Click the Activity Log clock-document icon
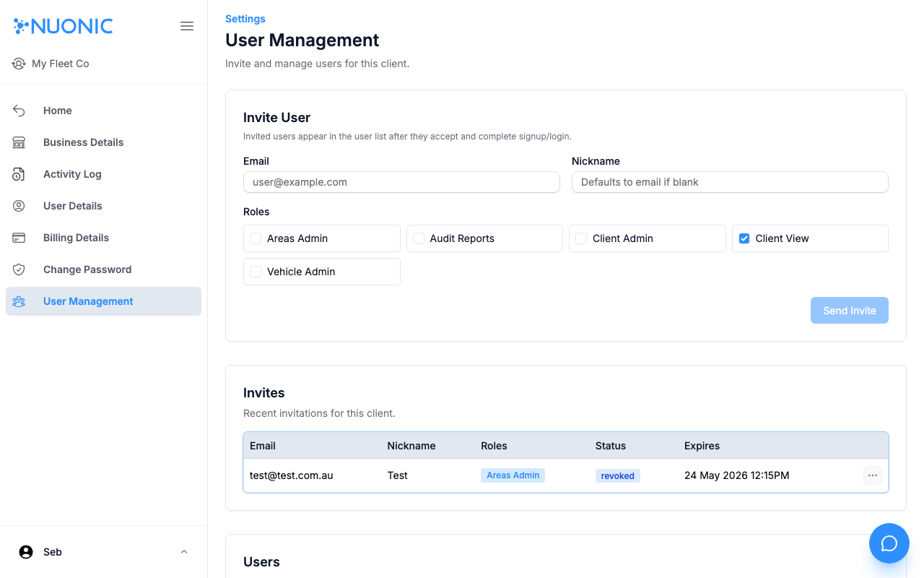Viewport: 924px width, 578px height. tap(19, 174)
